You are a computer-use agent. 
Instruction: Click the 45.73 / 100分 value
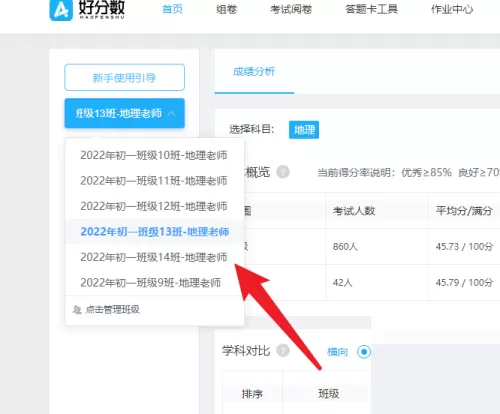(464, 247)
